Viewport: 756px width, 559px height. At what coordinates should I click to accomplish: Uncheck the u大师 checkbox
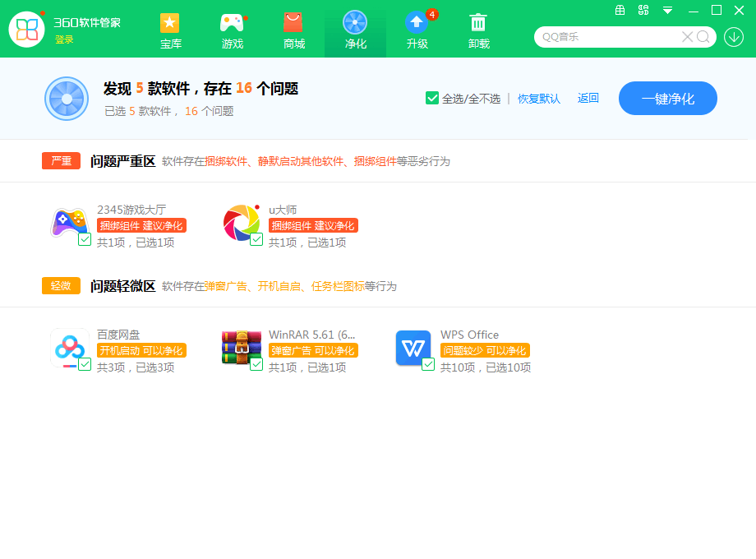point(256,239)
